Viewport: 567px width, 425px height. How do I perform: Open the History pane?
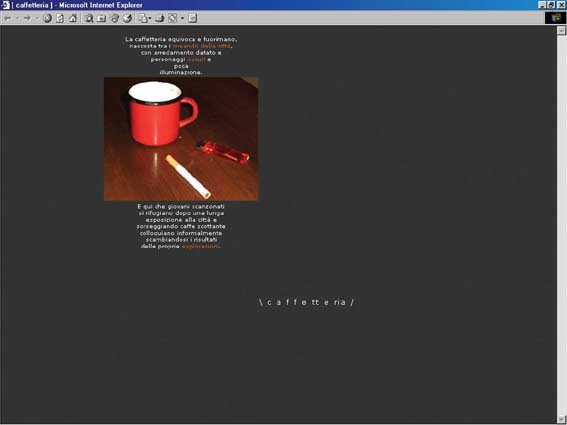pos(127,18)
